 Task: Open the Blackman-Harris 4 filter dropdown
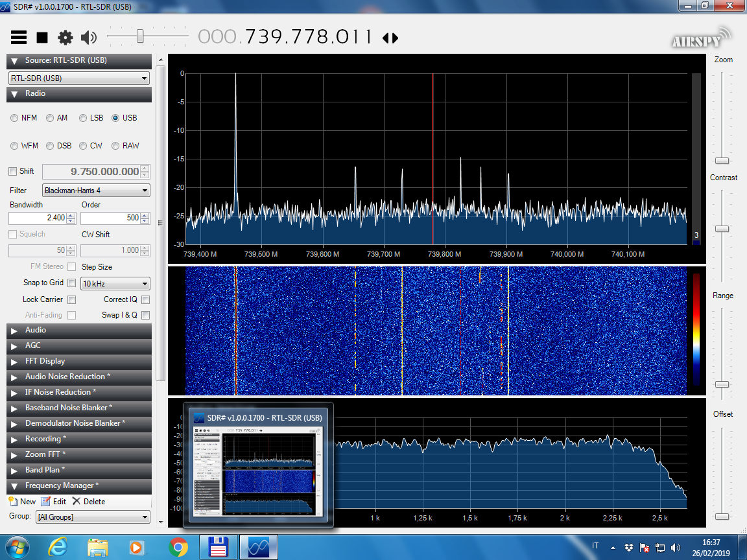(x=96, y=191)
